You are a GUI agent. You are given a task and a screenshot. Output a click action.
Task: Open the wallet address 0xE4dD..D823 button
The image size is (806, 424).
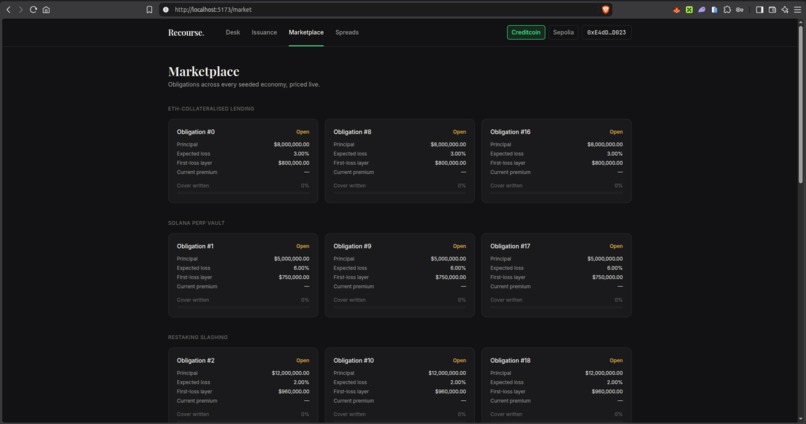(607, 32)
